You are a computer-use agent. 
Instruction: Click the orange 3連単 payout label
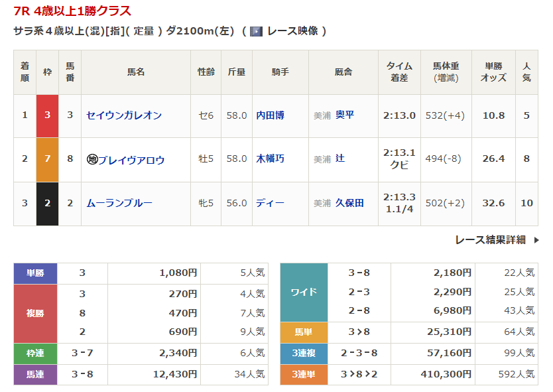point(304,375)
